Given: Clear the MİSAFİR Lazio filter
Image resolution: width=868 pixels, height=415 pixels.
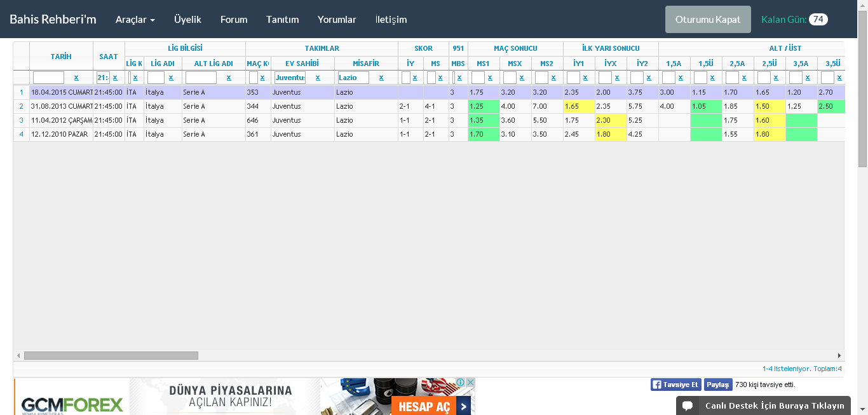Looking at the screenshot, I should click(381, 78).
